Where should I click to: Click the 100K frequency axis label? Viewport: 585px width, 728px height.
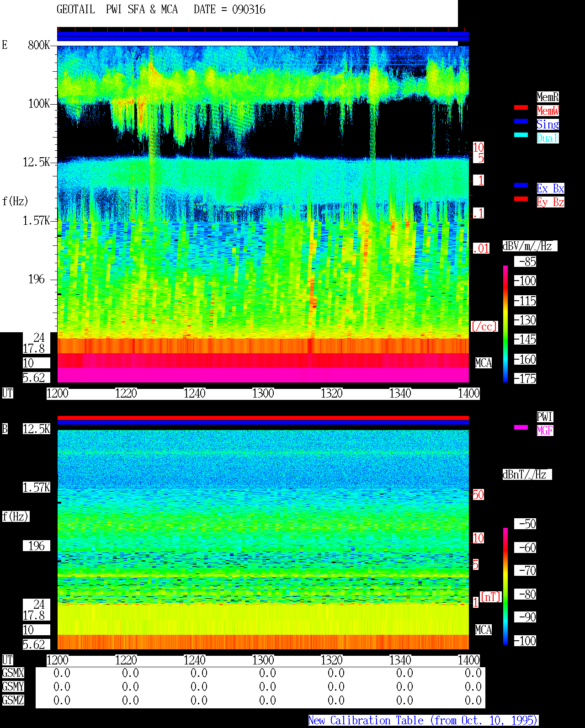click(39, 103)
